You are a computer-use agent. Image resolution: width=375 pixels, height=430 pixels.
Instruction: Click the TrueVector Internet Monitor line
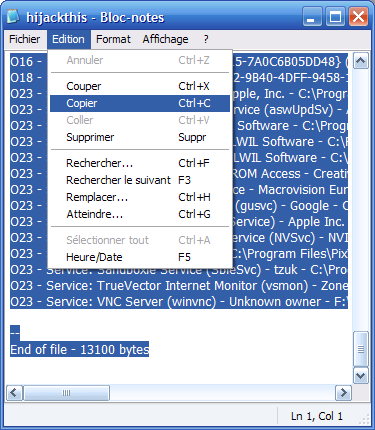179,286
